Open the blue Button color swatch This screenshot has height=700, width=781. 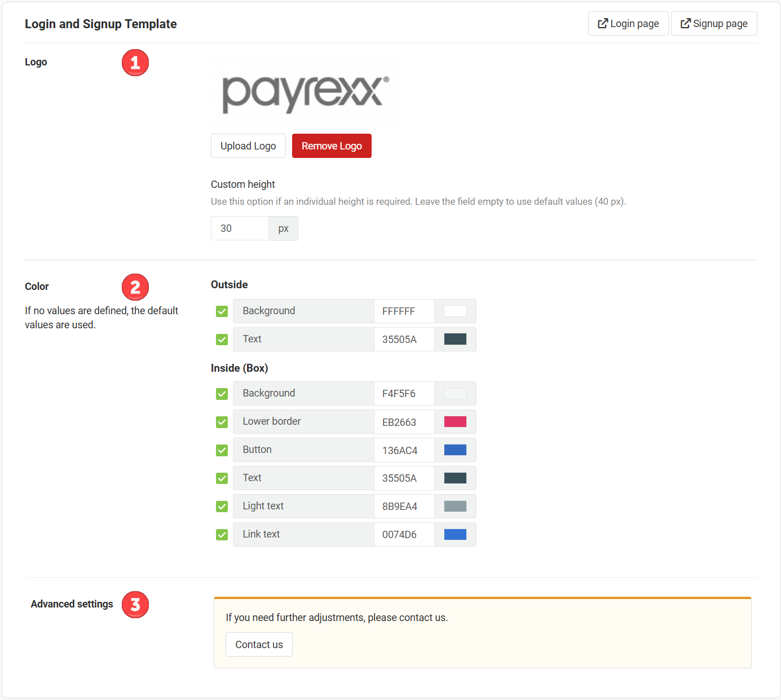(455, 450)
